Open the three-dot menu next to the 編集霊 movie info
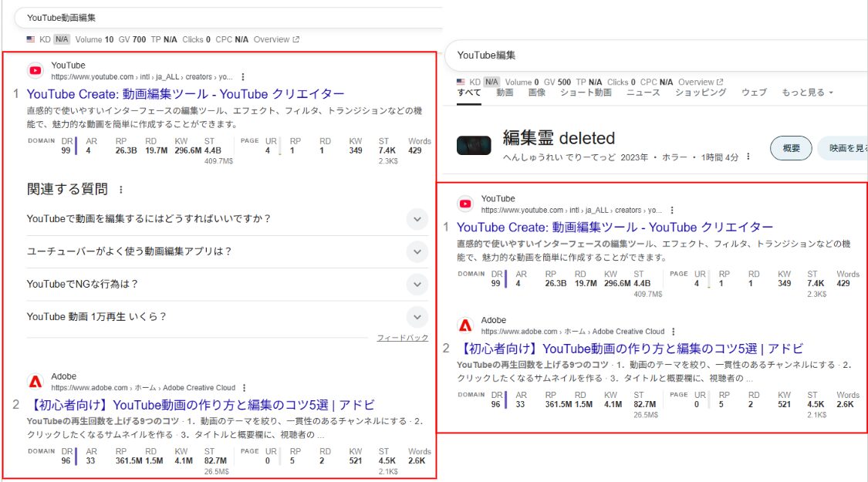868x482 pixels. pyautogui.click(x=748, y=157)
